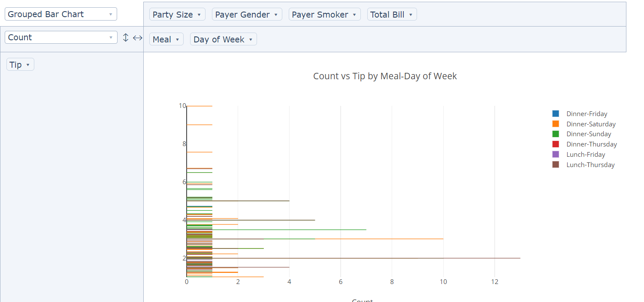This screenshot has height=302, width=644.
Task: Expand the Day of Week filter
Action: (x=251, y=39)
